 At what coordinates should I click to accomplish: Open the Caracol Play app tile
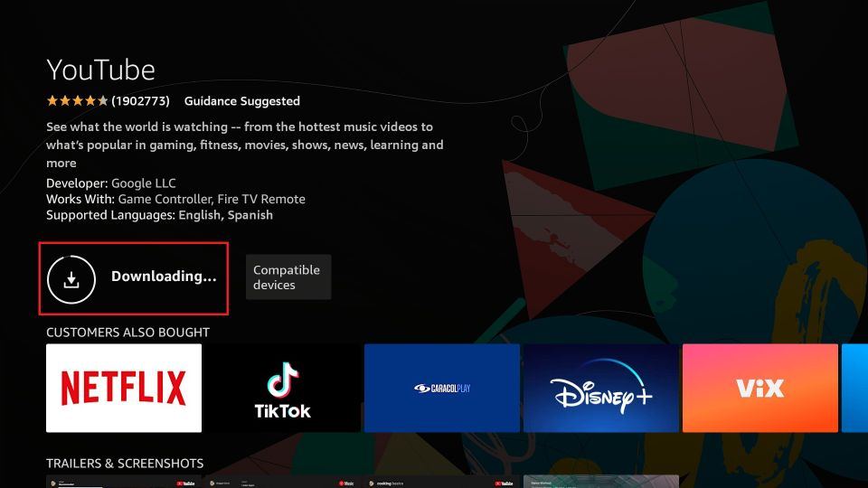(442, 388)
